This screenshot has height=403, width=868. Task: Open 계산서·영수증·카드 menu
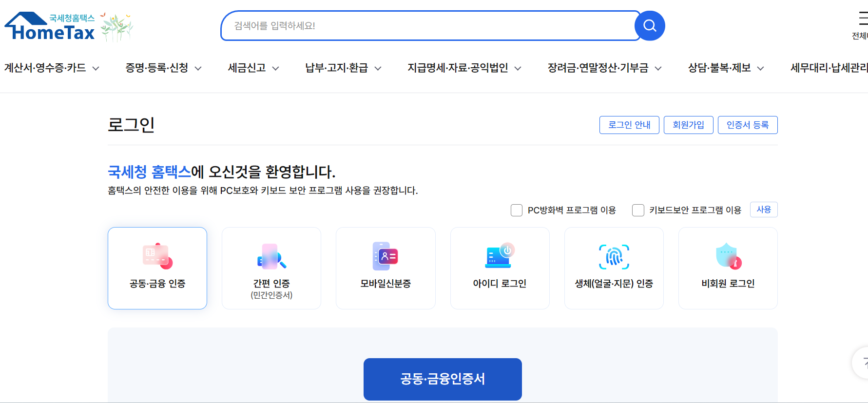pyautogui.click(x=45, y=68)
